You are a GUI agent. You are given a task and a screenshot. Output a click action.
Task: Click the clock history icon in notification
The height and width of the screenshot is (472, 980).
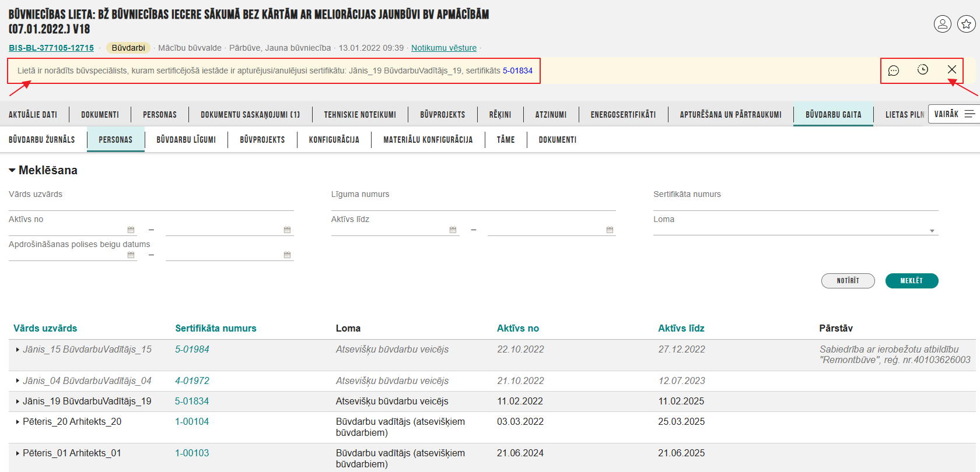pos(923,70)
